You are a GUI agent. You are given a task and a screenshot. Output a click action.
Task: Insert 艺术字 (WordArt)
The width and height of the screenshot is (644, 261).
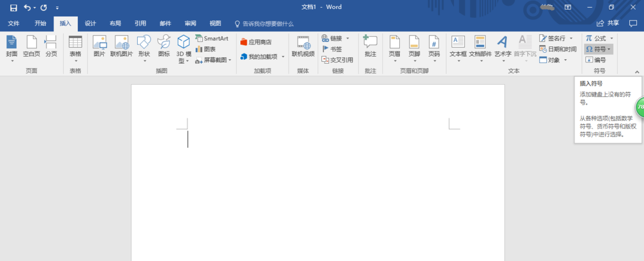(x=502, y=46)
